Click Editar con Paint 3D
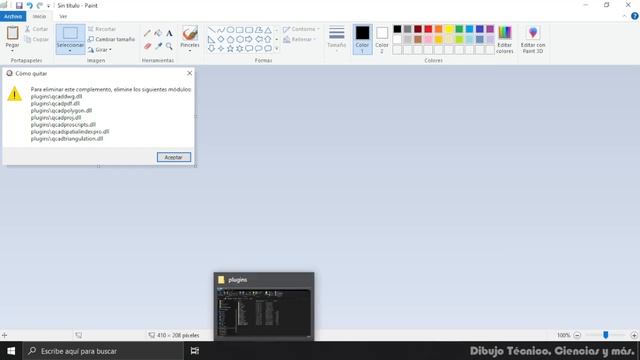Screen dimensions: 640x360 pos(533,39)
